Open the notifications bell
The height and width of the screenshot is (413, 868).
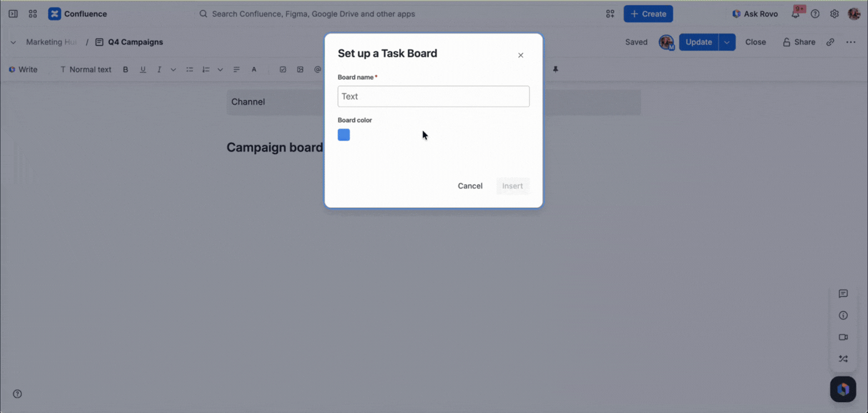tap(796, 14)
